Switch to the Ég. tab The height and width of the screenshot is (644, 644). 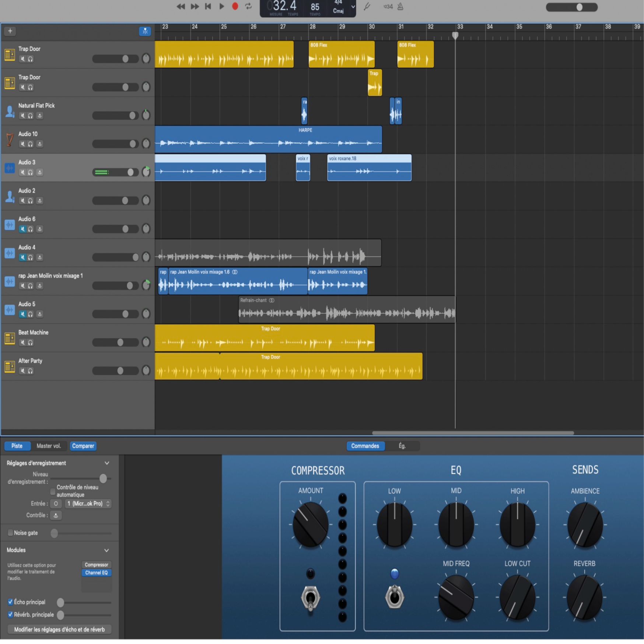[402, 446]
